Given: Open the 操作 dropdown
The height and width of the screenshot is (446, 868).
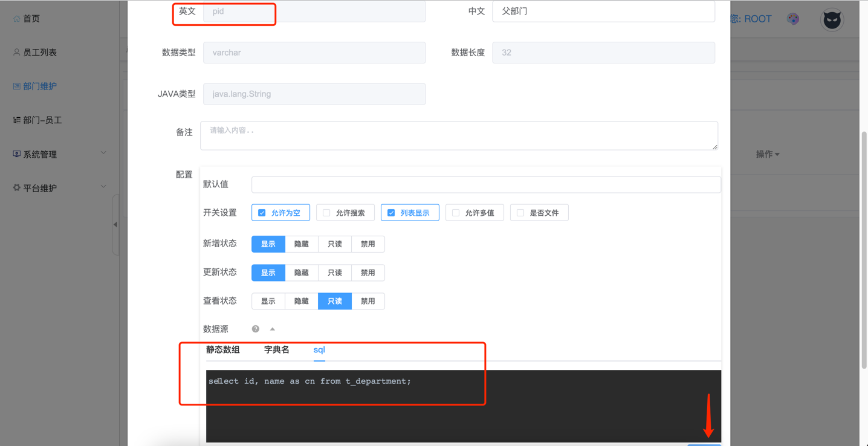Looking at the screenshot, I should (767, 154).
